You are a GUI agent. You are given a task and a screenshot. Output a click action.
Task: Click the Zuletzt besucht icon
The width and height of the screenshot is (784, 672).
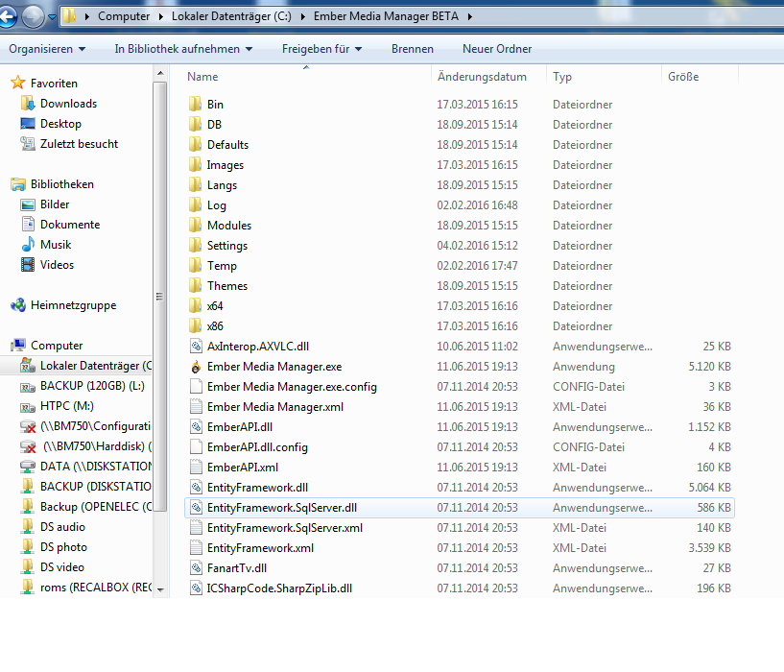tap(28, 144)
